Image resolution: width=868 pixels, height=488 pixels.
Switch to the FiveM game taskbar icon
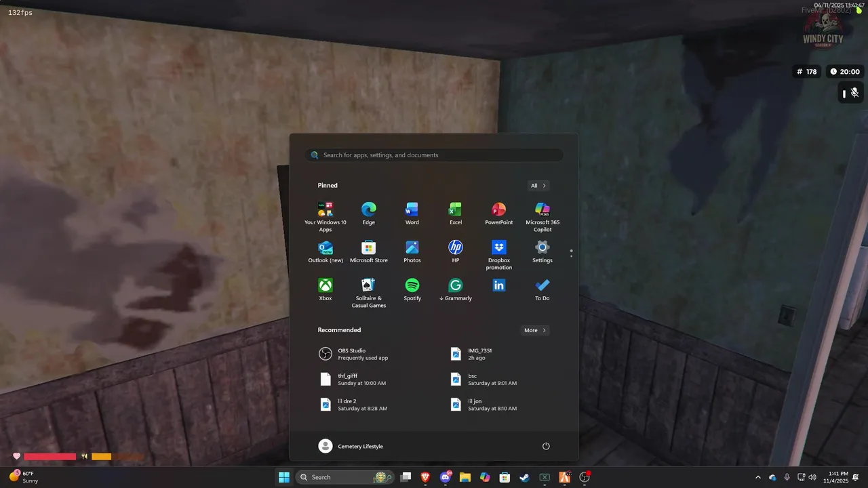click(x=564, y=477)
